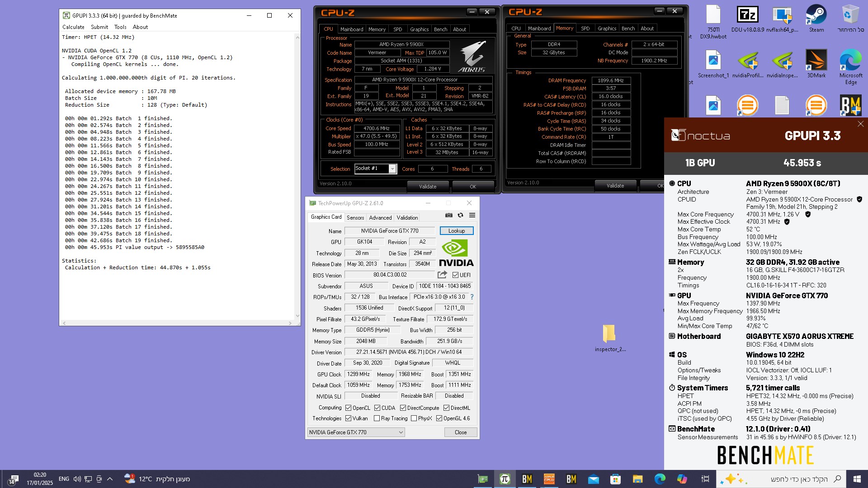Viewport: 868px width, 488px height.
Task: Open the GPU-Z hamburger menu
Action: point(472,216)
